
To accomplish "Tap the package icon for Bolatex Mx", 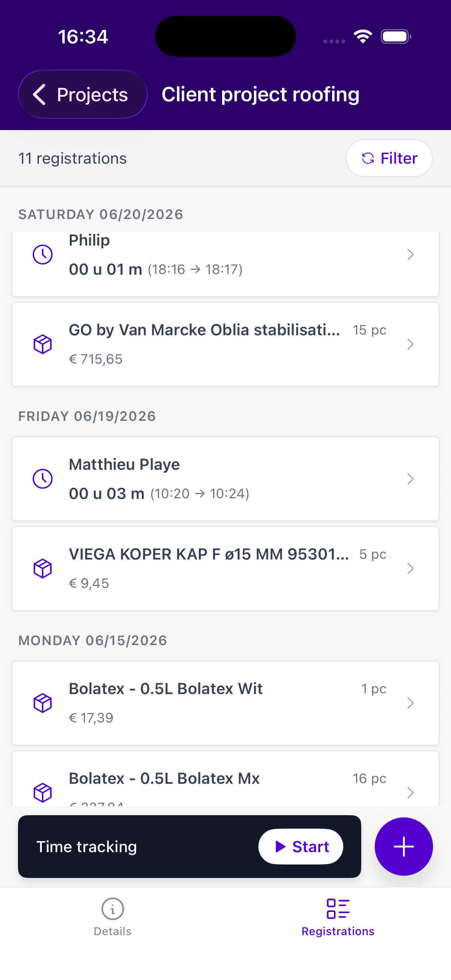I will [43, 792].
